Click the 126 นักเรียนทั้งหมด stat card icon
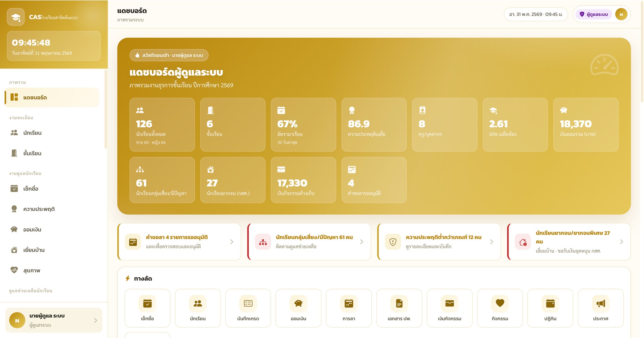The height and width of the screenshot is (338, 644). pos(140,110)
